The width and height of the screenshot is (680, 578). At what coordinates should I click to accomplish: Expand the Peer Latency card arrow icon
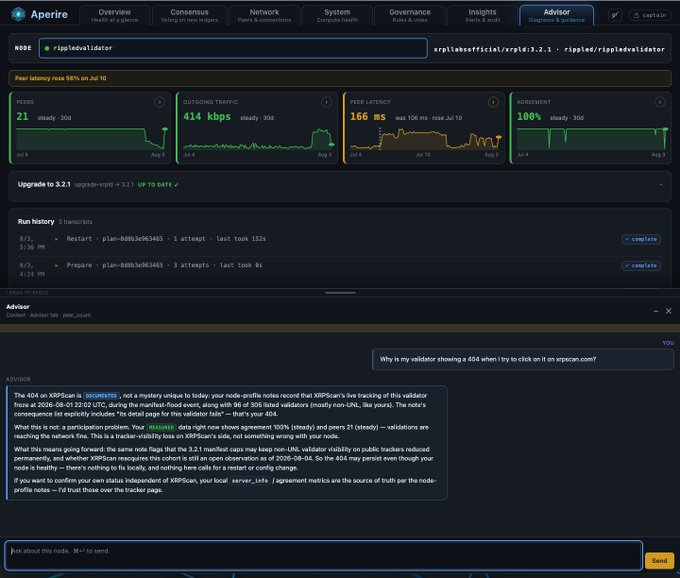pos(493,102)
